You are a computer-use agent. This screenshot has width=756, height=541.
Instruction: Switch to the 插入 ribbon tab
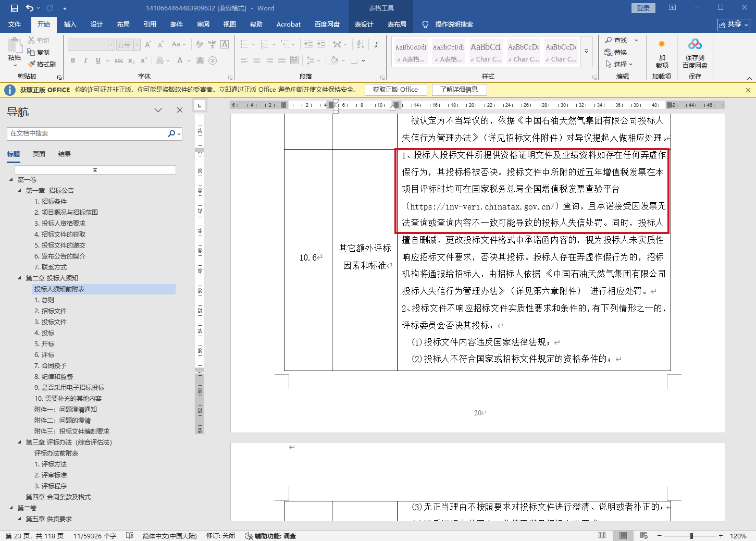pyautogui.click(x=70, y=24)
